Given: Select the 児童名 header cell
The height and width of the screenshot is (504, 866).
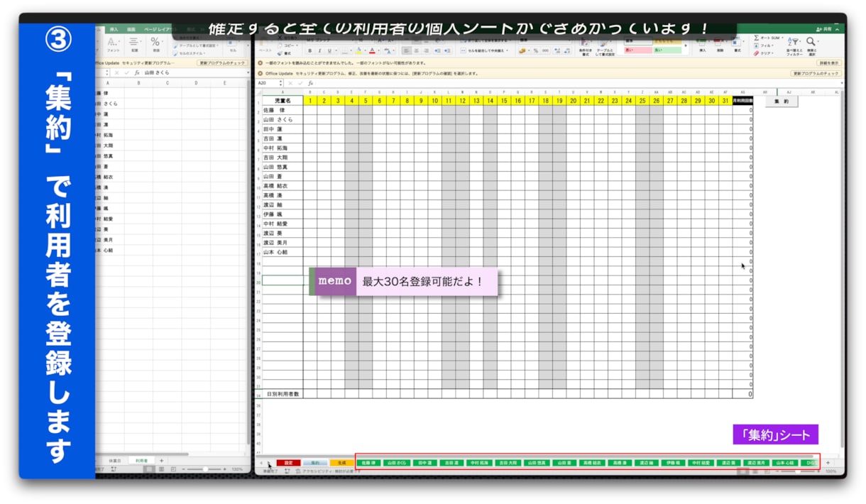Looking at the screenshot, I should [283, 101].
